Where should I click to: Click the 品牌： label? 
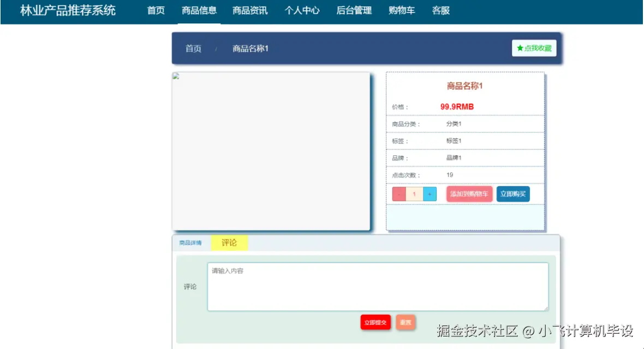[400, 158]
